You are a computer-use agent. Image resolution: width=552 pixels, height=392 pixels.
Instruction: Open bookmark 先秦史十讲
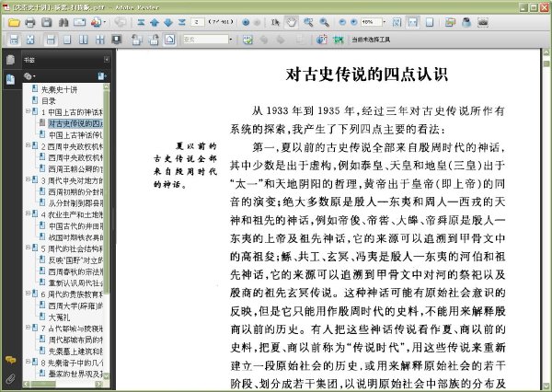tap(60, 89)
